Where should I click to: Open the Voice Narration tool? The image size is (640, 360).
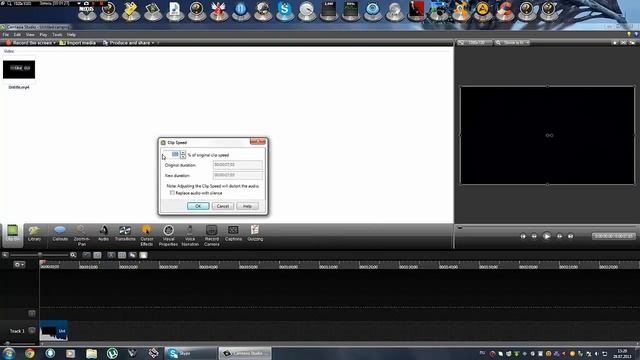190,236
